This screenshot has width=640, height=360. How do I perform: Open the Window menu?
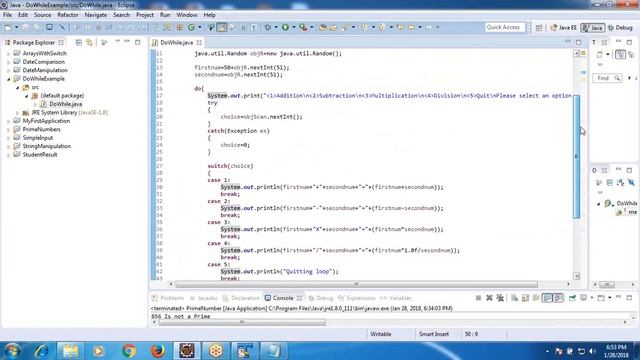pyautogui.click(x=187, y=15)
